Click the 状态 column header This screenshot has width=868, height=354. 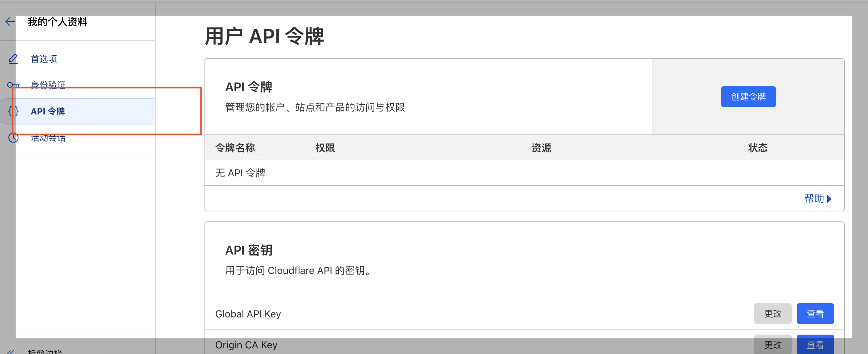click(x=758, y=148)
